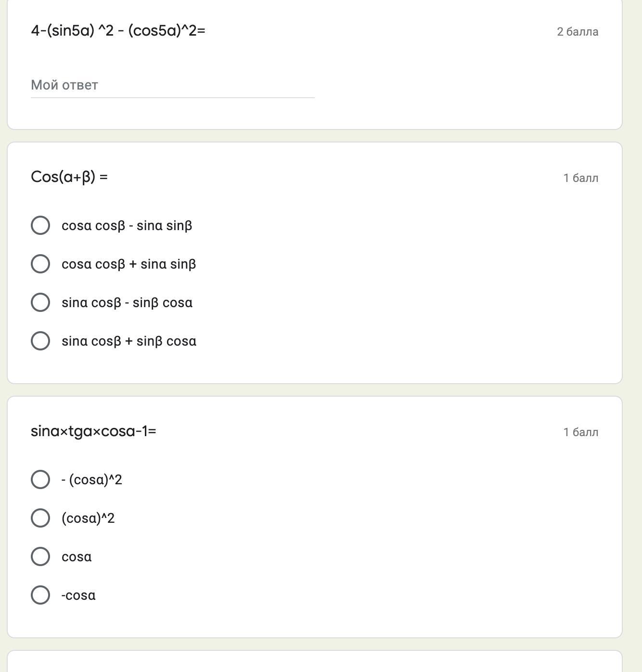Image resolution: width=642 pixels, height=672 pixels.
Task: Click the option label text 'cosα cosβ - sinα sinβ'
Action: coord(127,226)
